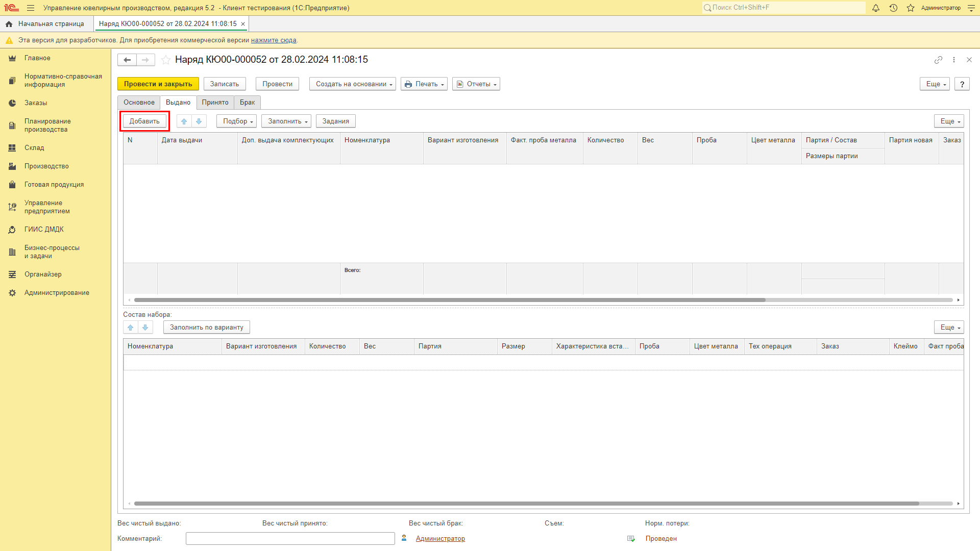Viewport: 980px width, 551px height.
Task: Open favorites star icon in title bar
Action: (x=911, y=8)
